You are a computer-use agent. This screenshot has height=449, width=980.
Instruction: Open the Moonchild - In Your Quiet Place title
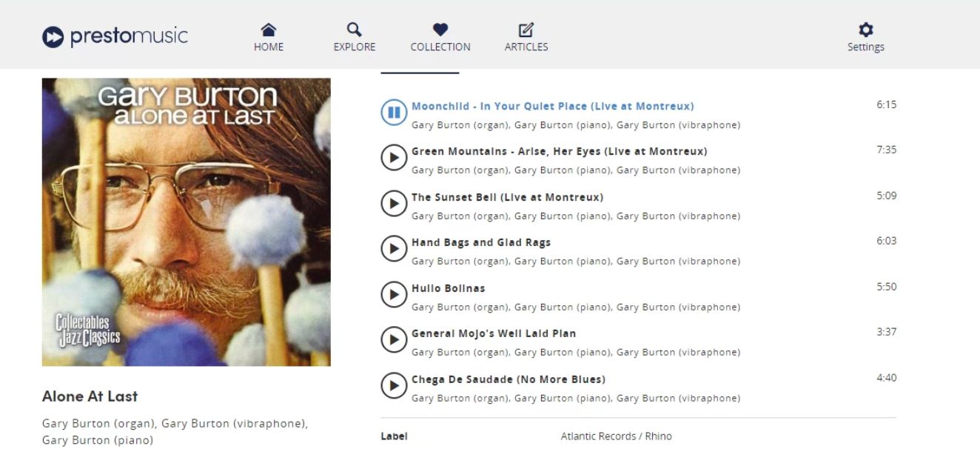click(x=553, y=106)
